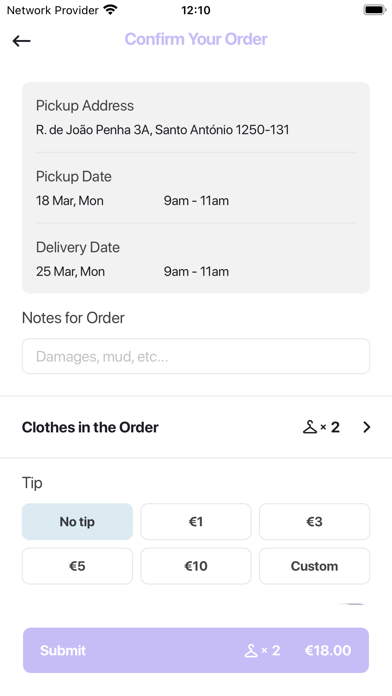Screen dimensions: 392x696
Task: Tap the Pickup Address entry
Action: [x=196, y=118]
